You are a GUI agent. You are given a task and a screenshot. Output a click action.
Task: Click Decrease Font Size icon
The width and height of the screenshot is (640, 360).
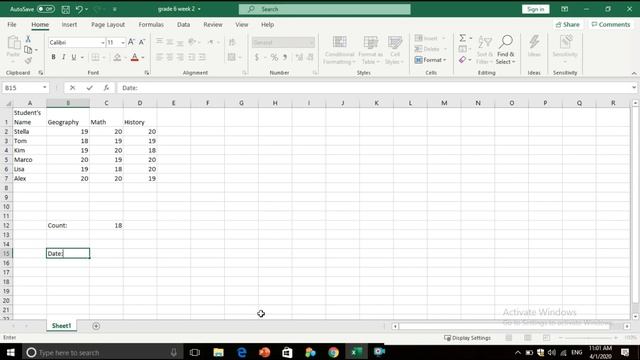(x=142, y=42)
